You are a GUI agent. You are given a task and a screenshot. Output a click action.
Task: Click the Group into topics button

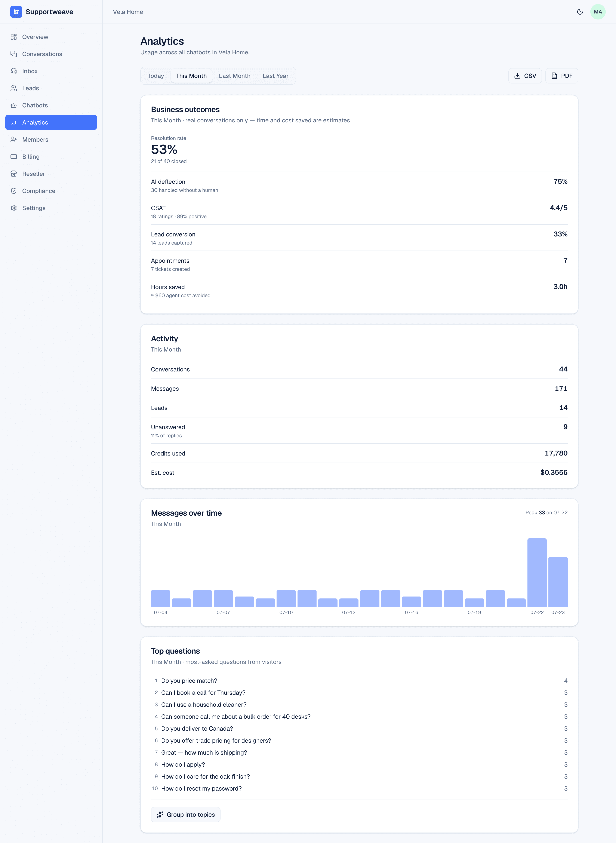click(186, 815)
